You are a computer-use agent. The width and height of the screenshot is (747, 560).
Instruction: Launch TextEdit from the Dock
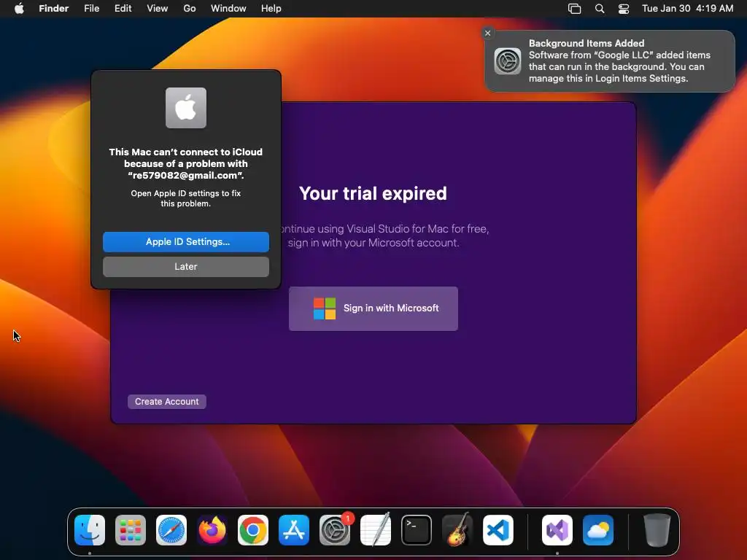[376, 530]
